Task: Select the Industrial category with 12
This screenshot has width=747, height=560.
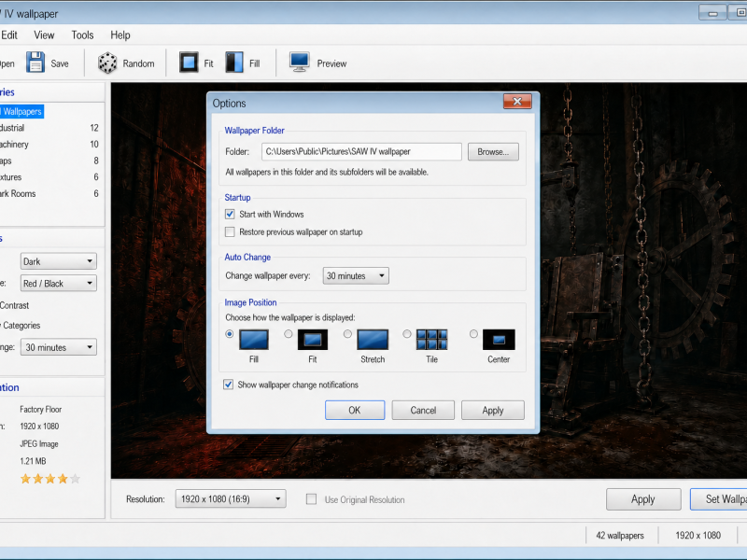Action: click(x=50, y=128)
